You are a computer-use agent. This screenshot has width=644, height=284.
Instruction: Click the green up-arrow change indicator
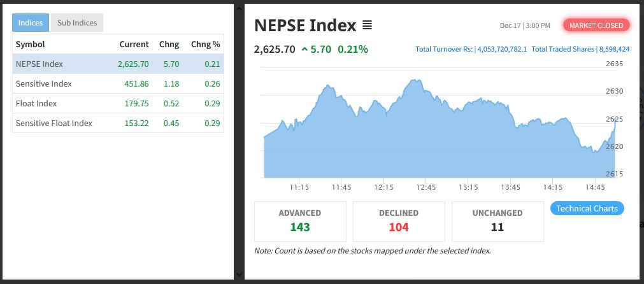coord(304,49)
